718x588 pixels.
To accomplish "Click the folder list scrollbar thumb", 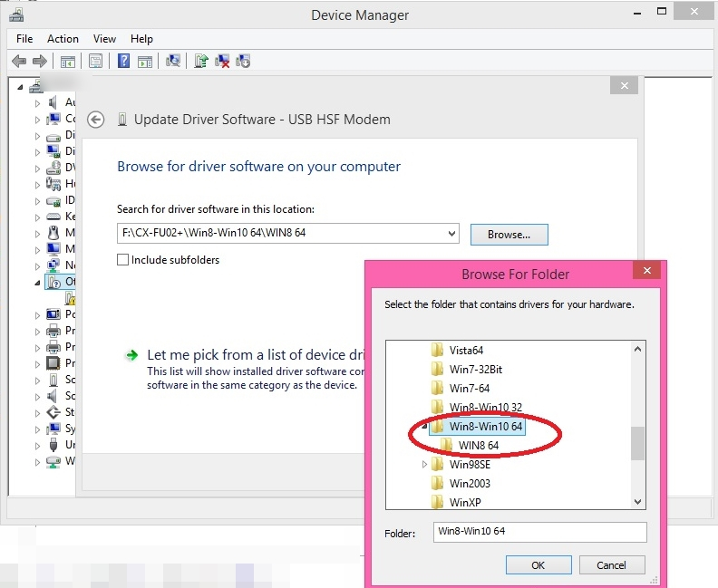I will pos(637,443).
